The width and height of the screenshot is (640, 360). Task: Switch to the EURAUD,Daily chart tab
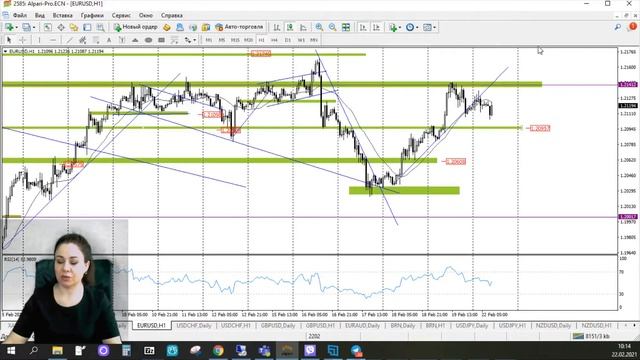362,326
